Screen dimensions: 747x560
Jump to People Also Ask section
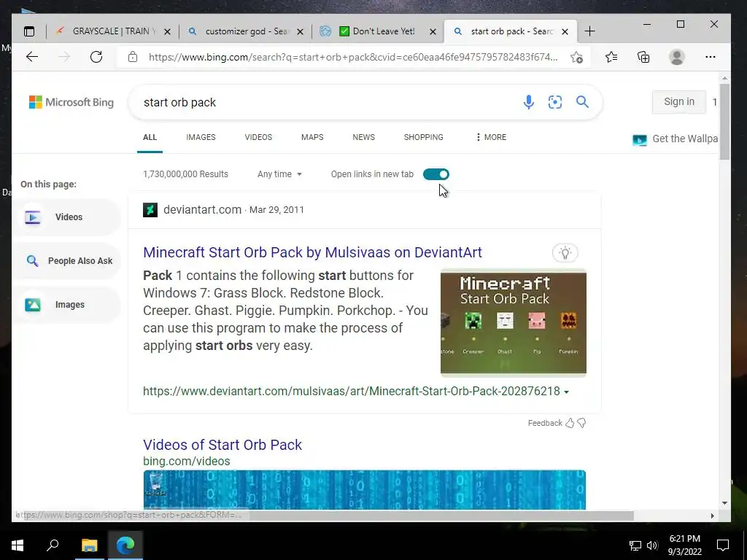pyautogui.click(x=66, y=261)
